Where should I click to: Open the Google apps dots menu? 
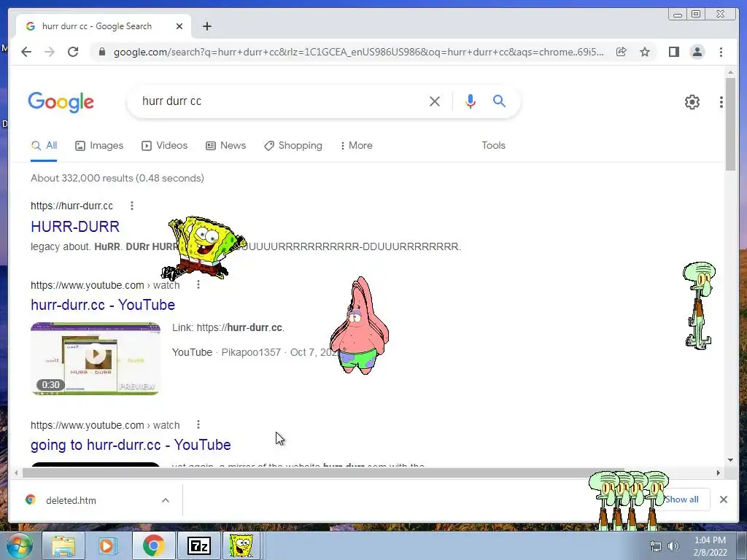(x=721, y=102)
